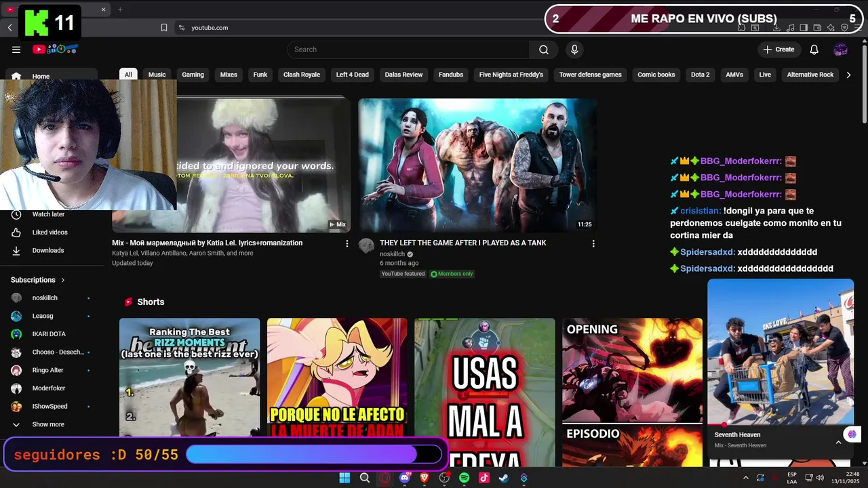Image resolution: width=868 pixels, height=488 pixels.
Task: Start voice search with the microphone
Action: (574, 49)
